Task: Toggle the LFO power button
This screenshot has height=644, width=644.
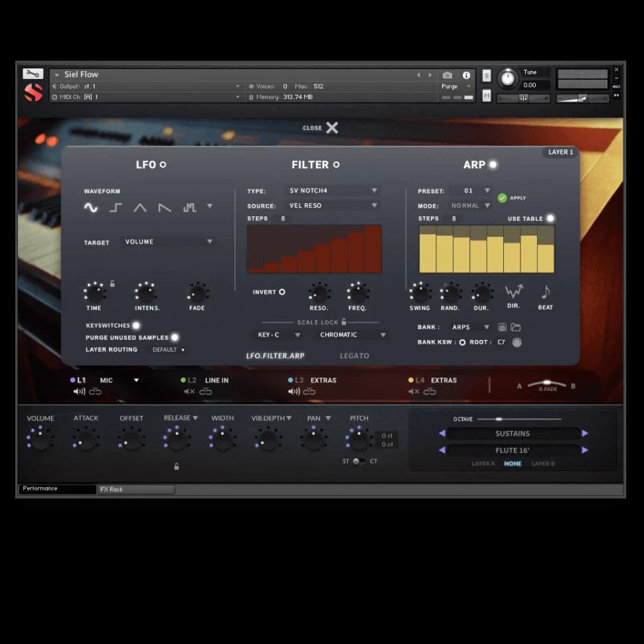Action: click(163, 165)
